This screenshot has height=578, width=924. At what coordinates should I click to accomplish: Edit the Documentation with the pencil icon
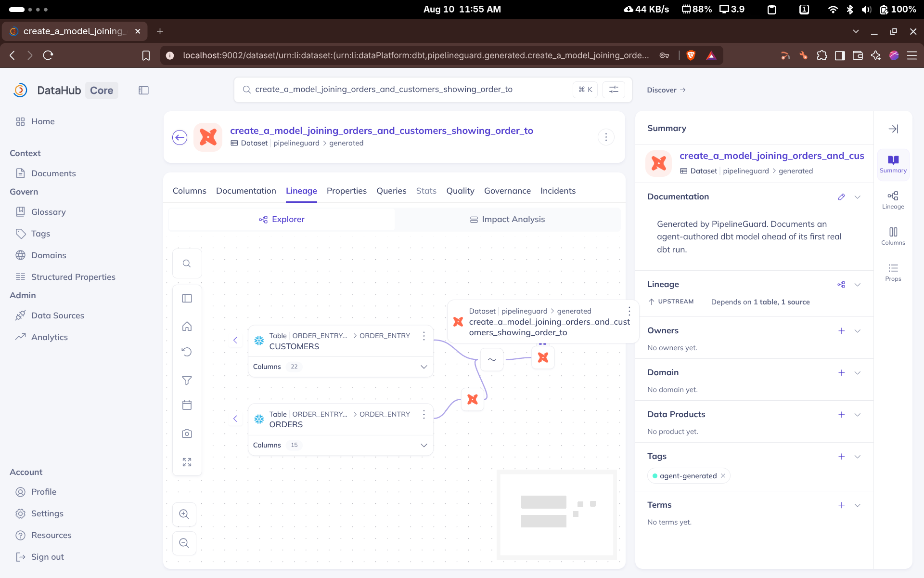[x=841, y=197]
